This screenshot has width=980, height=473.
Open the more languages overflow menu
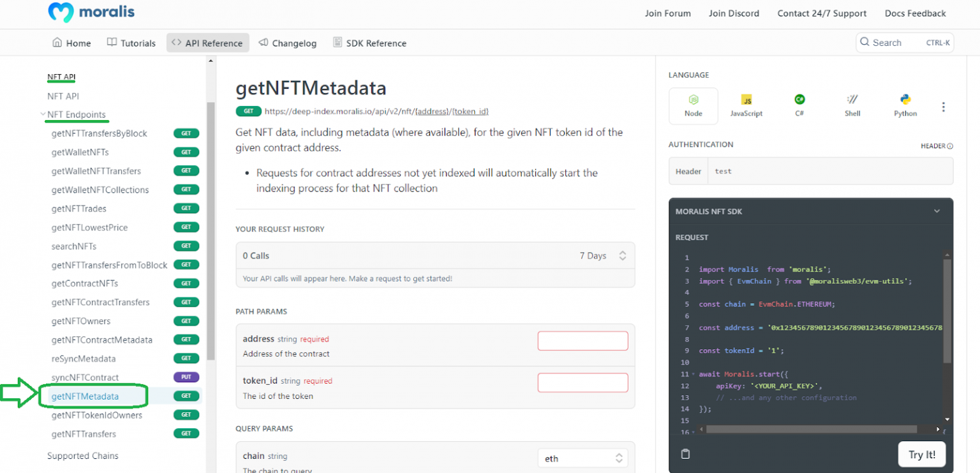944,107
